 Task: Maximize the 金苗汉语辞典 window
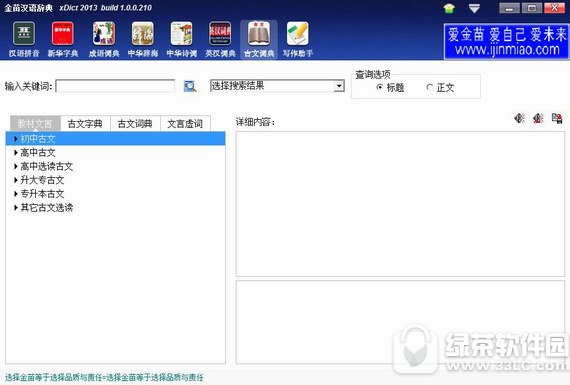point(532,8)
